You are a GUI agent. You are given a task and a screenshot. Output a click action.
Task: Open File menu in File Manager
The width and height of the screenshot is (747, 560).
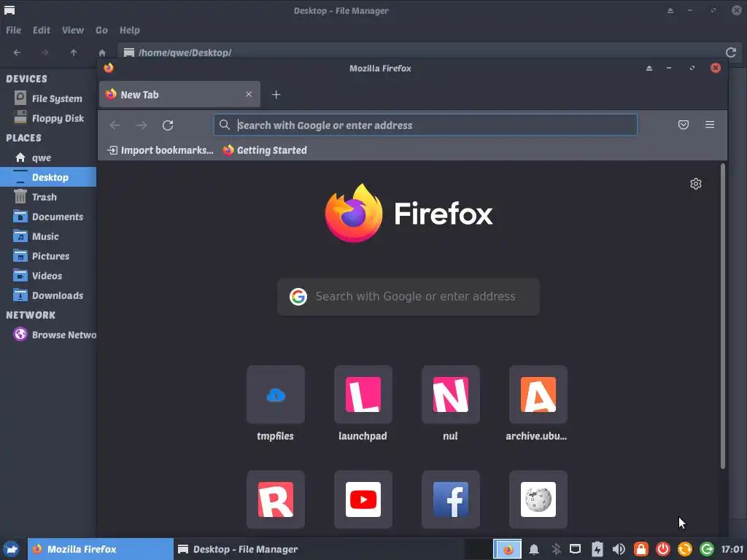pyautogui.click(x=13, y=30)
